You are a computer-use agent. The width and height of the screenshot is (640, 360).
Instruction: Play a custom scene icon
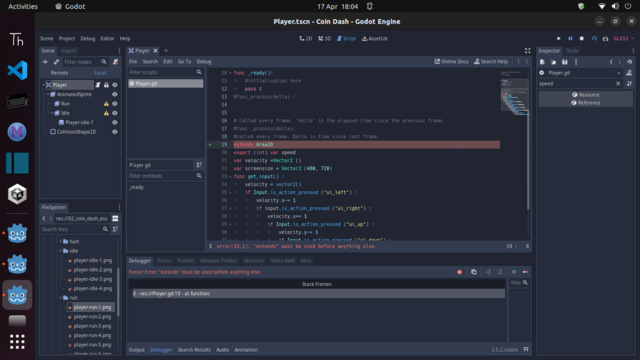(x=606, y=38)
